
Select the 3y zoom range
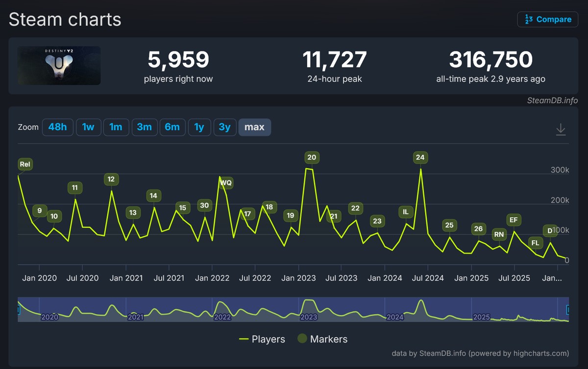(x=224, y=127)
